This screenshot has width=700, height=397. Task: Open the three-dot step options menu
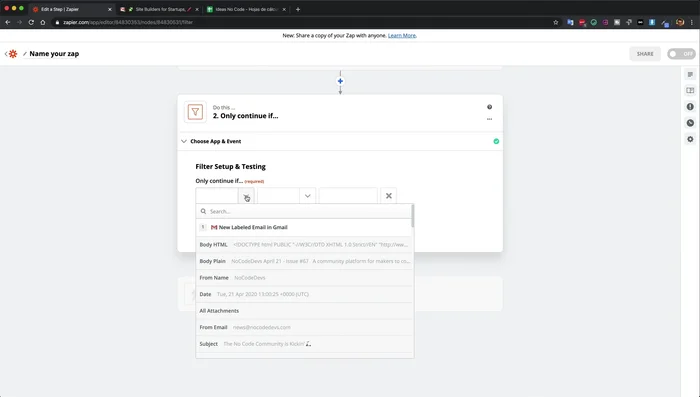pyautogui.click(x=489, y=119)
